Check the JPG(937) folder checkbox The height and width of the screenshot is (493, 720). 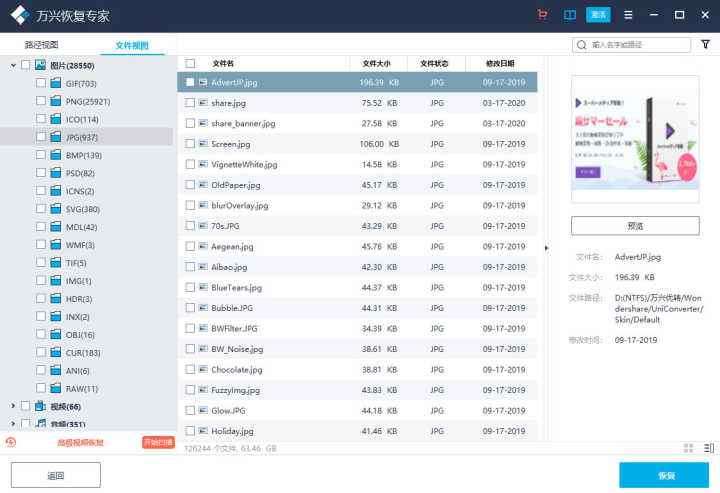pyautogui.click(x=41, y=137)
